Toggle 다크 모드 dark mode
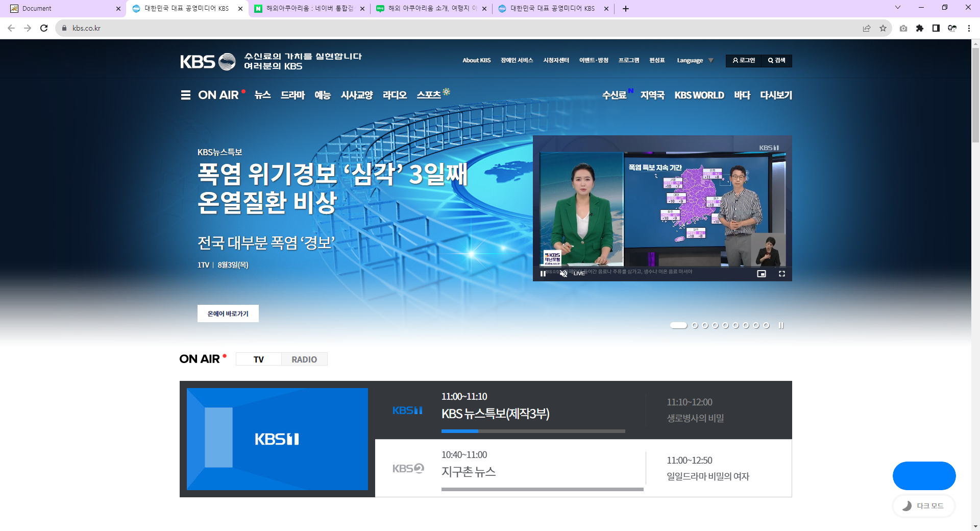980x531 pixels. tap(924, 506)
